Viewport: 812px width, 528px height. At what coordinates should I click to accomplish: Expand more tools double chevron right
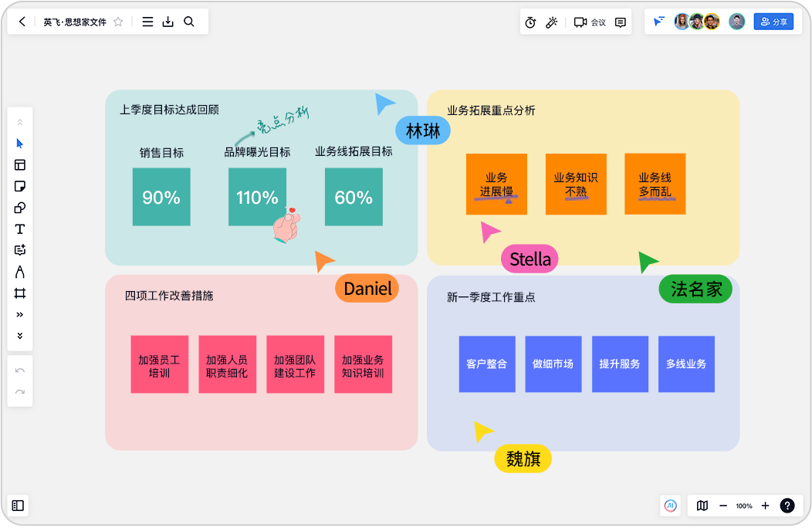coord(19,314)
